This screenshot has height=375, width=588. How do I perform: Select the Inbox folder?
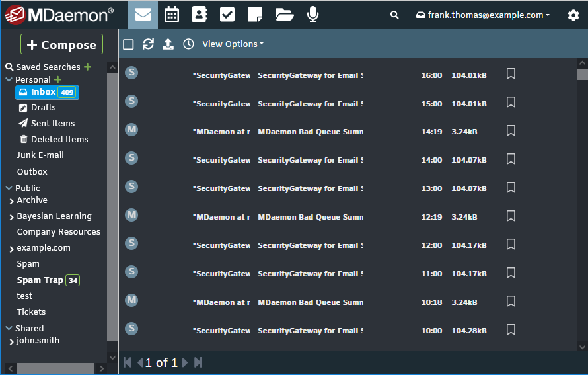point(47,92)
